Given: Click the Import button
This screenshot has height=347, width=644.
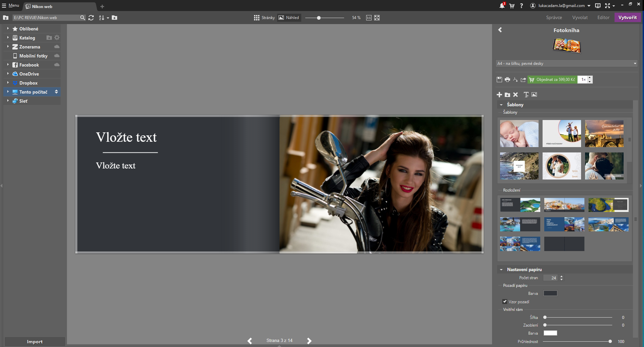Looking at the screenshot, I should point(35,342).
